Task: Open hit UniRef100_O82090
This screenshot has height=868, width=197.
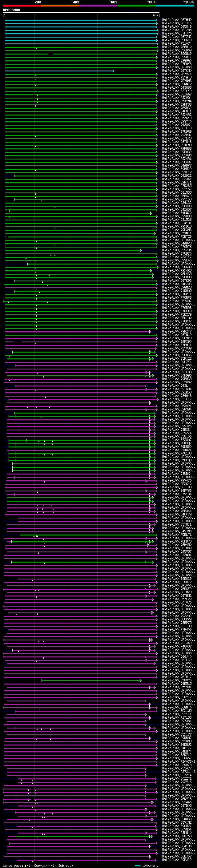Action: 177,155
